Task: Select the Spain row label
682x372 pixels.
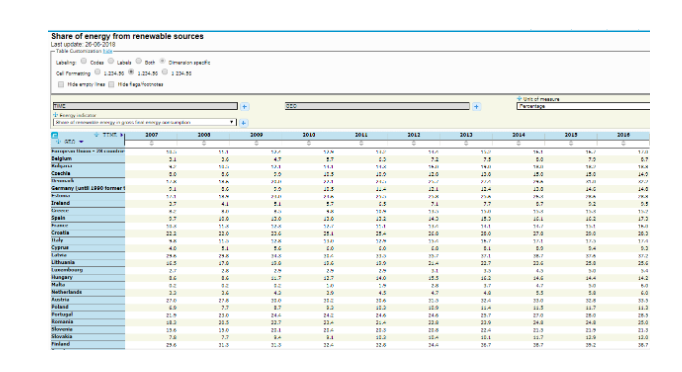Action: click(58, 218)
